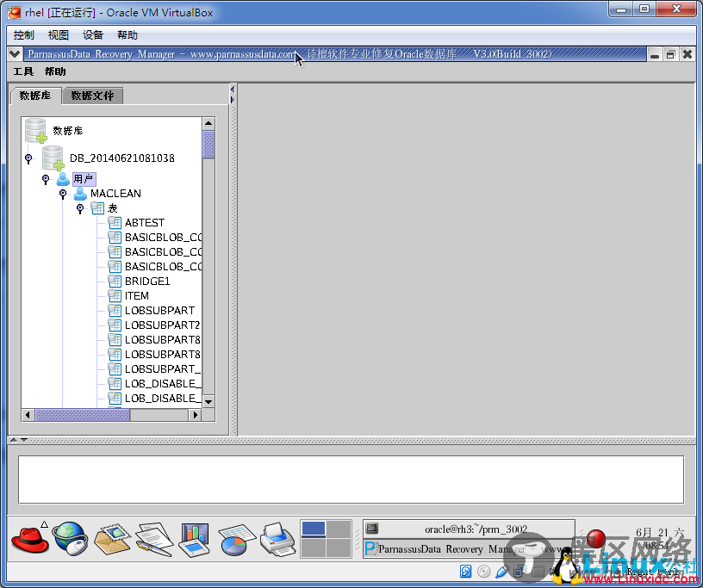The image size is (703, 588).
Task: Select the LOBSUBPART_ table row
Action: point(162,368)
